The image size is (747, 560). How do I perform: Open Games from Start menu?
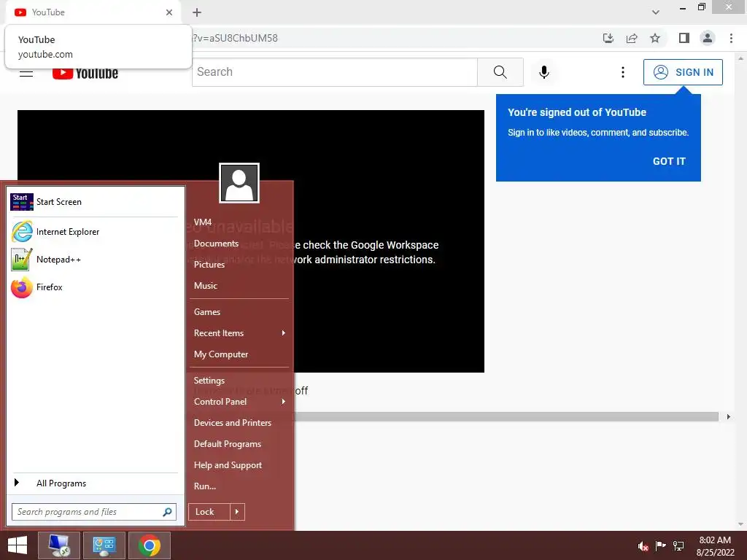206,312
